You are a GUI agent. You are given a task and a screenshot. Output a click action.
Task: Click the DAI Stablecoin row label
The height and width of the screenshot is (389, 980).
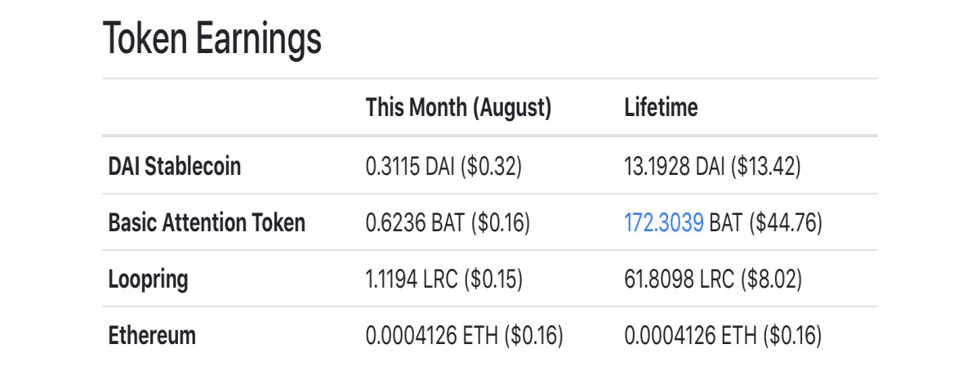coord(175,166)
